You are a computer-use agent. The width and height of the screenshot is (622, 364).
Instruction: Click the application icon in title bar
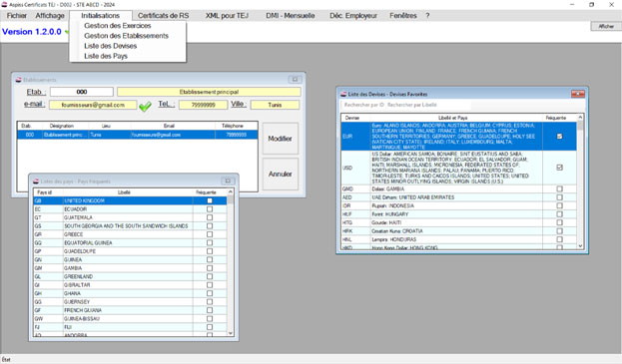click(4, 4)
